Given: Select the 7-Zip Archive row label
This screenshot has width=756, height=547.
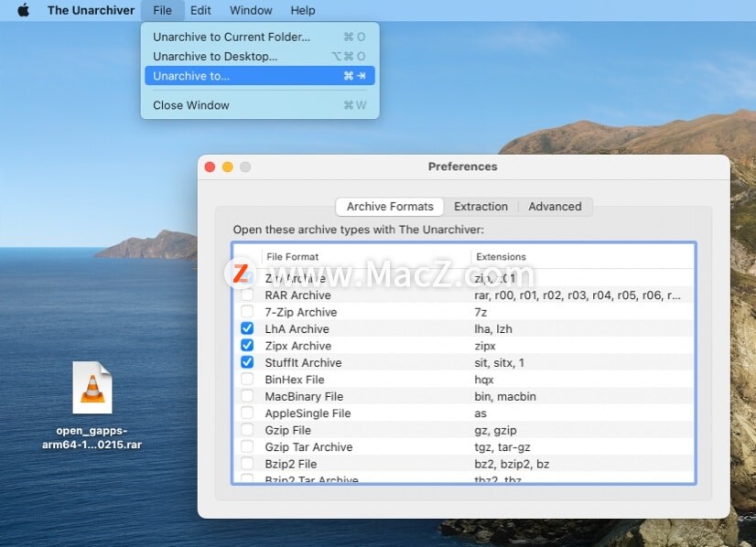Looking at the screenshot, I should 300,312.
